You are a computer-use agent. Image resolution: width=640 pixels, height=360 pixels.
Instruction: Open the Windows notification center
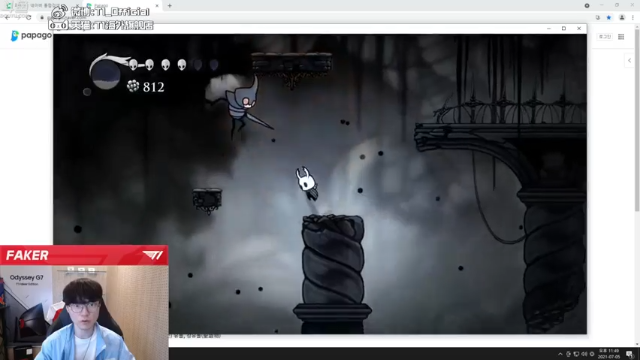pos(630,354)
